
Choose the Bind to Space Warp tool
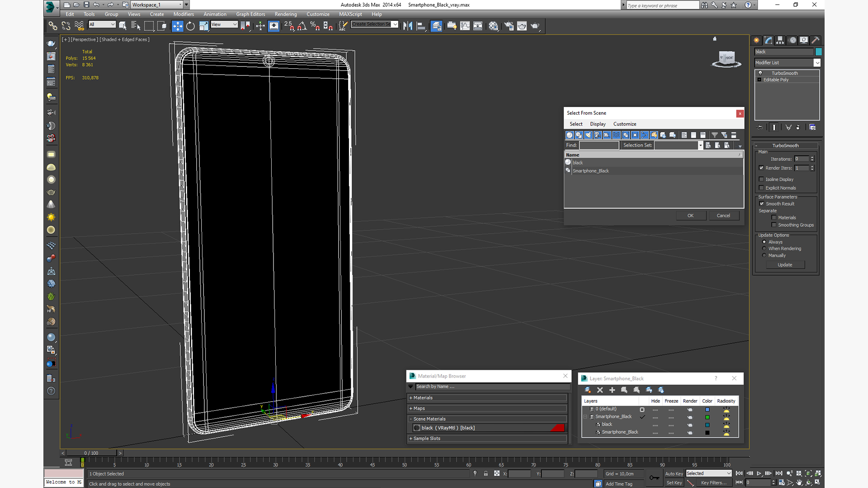coord(79,26)
